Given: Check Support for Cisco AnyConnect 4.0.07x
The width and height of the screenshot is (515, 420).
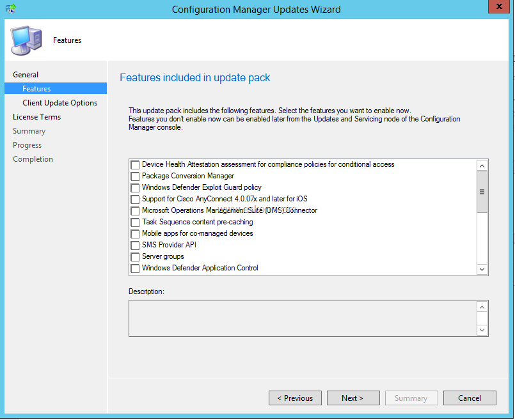Looking at the screenshot, I should pos(135,199).
